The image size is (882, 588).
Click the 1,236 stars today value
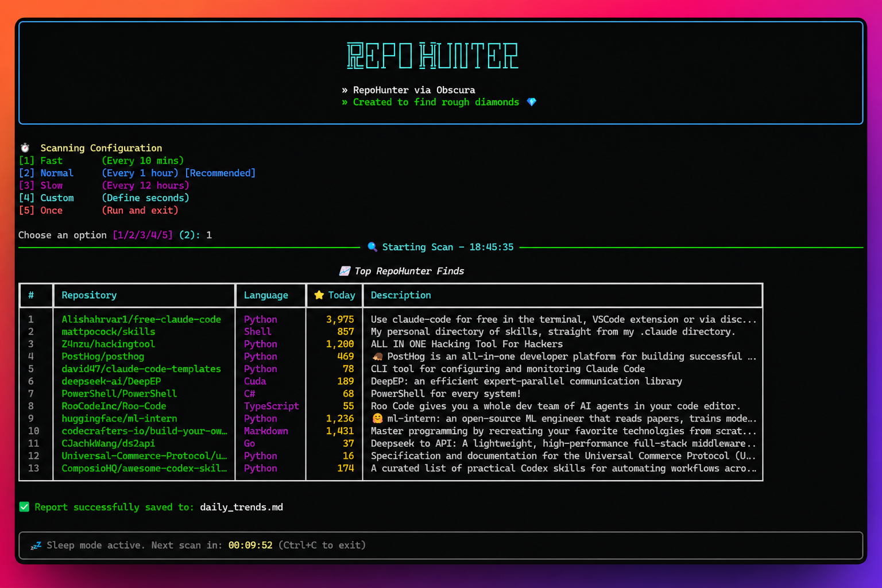(x=340, y=419)
